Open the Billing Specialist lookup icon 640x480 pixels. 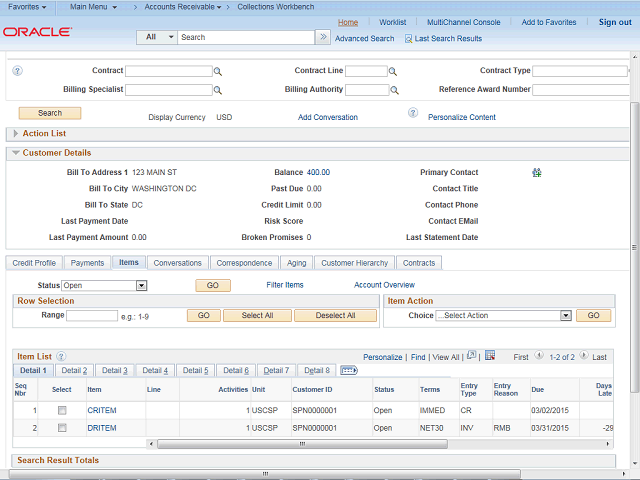[218, 90]
